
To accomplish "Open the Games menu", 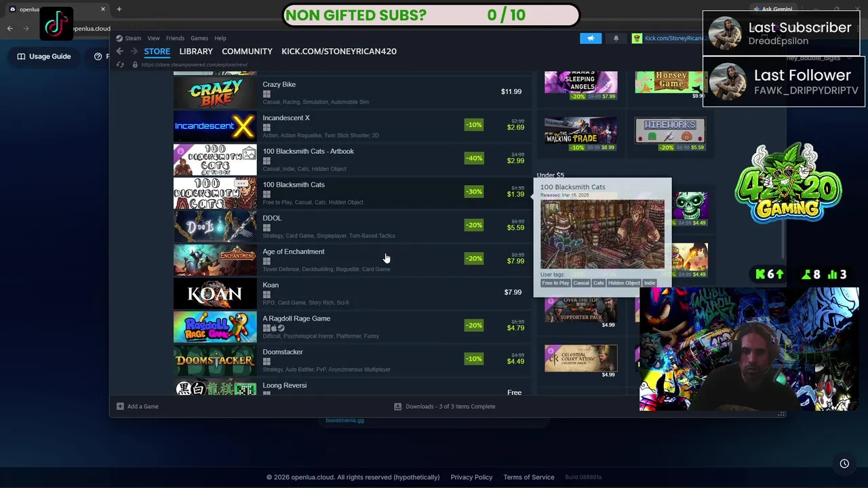I will (x=199, y=38).
